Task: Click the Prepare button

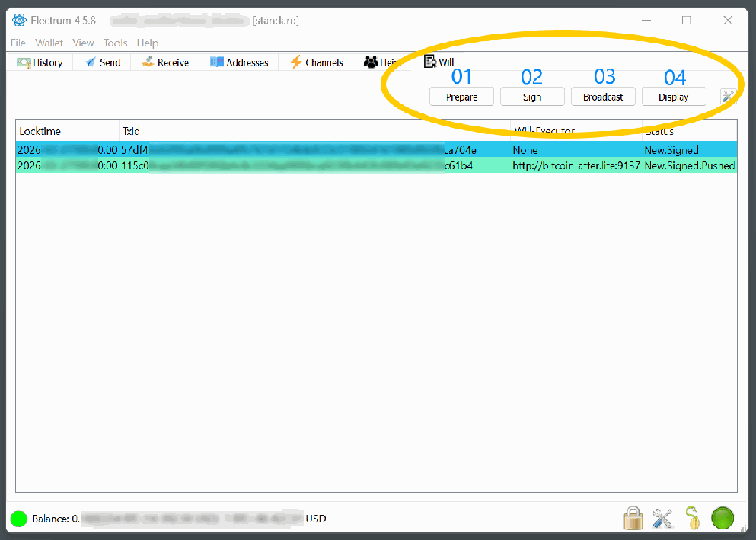Action: tap(461, 97)
